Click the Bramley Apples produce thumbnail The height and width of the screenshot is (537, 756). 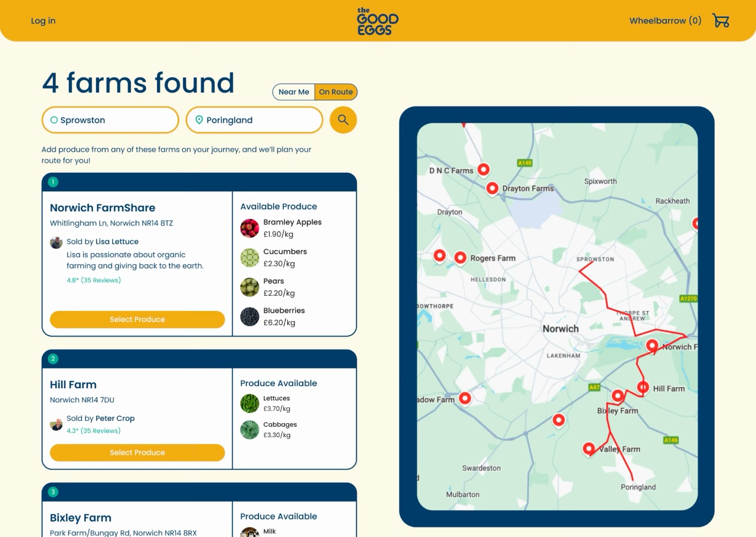pyautogui.click(x=250, y=228)
